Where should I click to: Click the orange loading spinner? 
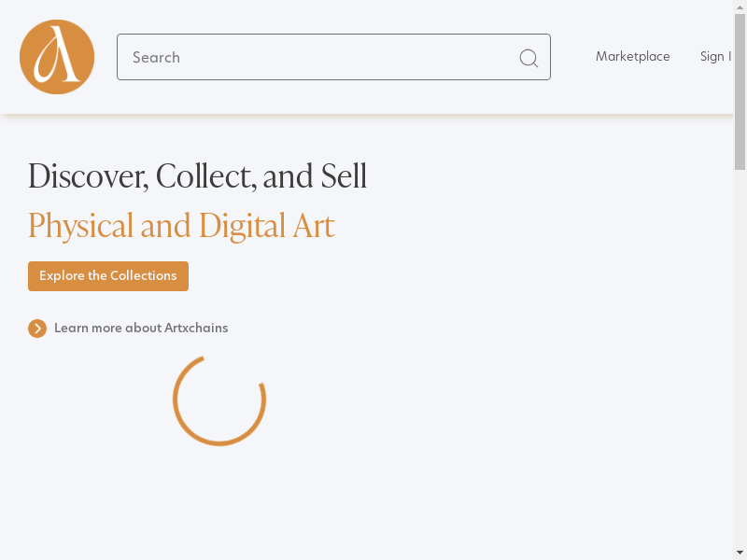pos(219,399)
